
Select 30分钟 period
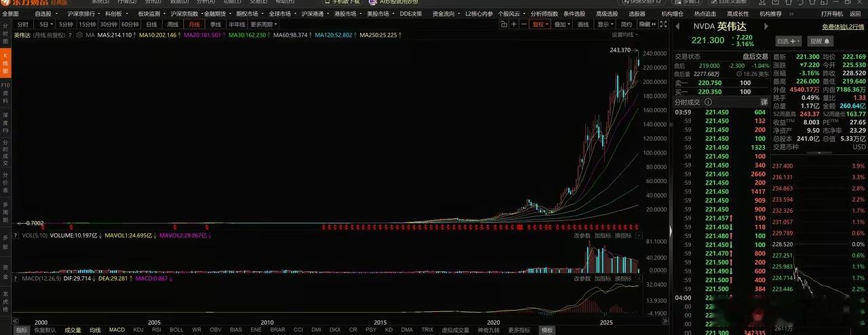109,24
